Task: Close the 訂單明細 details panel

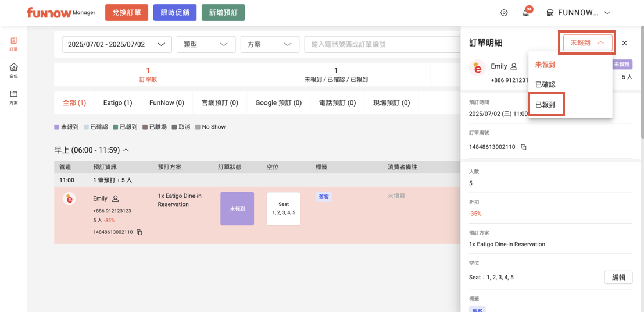Action: [624, 43]
